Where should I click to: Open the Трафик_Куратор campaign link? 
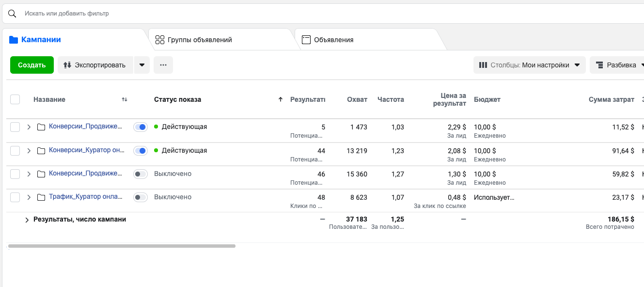[86, 197]
